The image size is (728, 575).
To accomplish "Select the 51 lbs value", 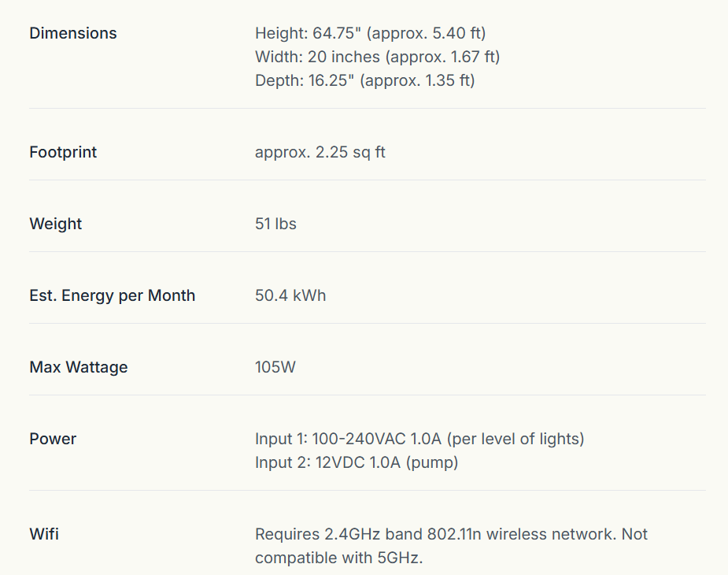I will coord(275,224).
